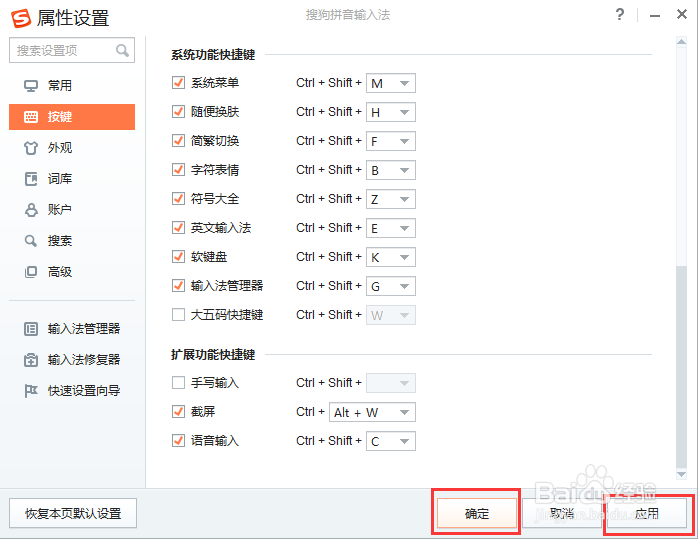Open the 截屏 dropdown showing Alt + W

(372, 412)
